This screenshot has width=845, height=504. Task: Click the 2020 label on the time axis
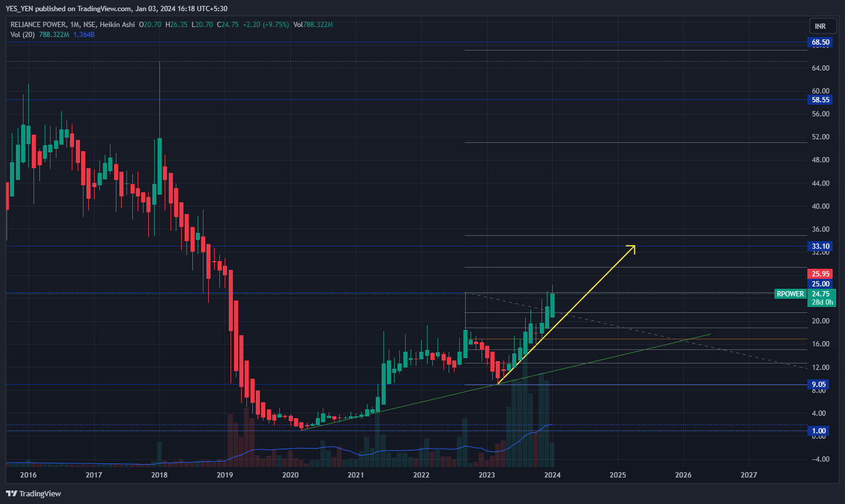click(x=290, y=475)
